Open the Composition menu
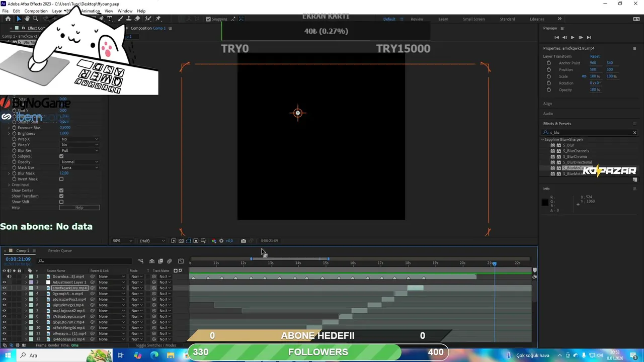 [36, 11]
